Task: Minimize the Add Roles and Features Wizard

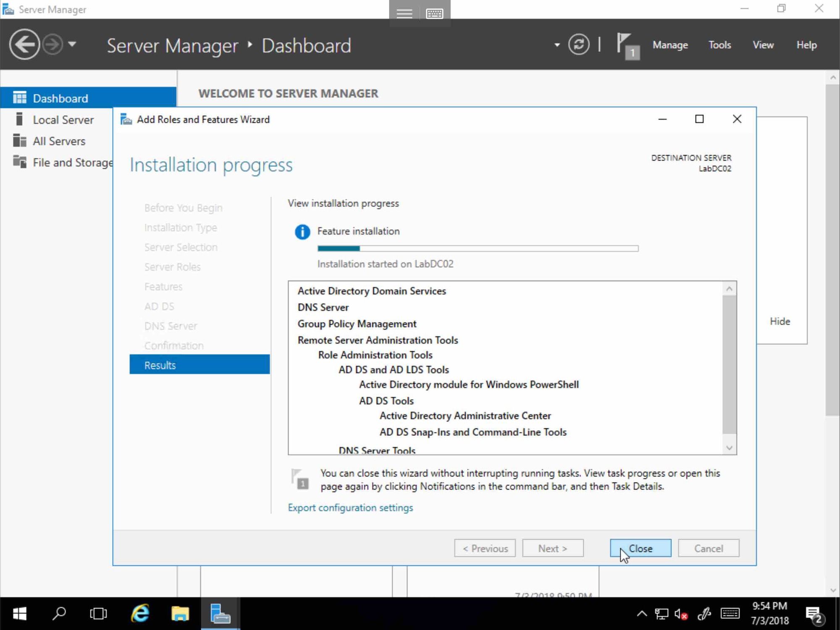Action: (662, 119)
